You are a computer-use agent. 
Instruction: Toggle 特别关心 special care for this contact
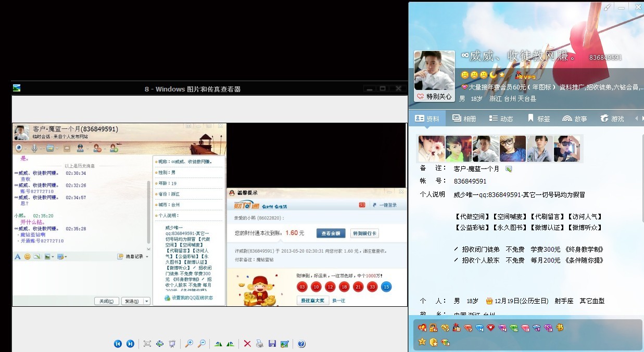click(434, 97)
